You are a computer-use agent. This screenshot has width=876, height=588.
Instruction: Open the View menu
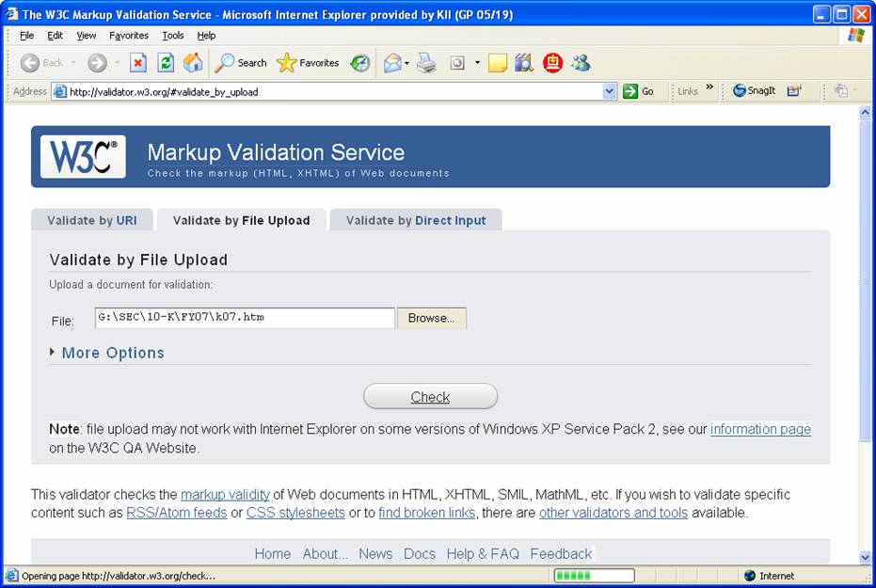click(x=86, y=35)
